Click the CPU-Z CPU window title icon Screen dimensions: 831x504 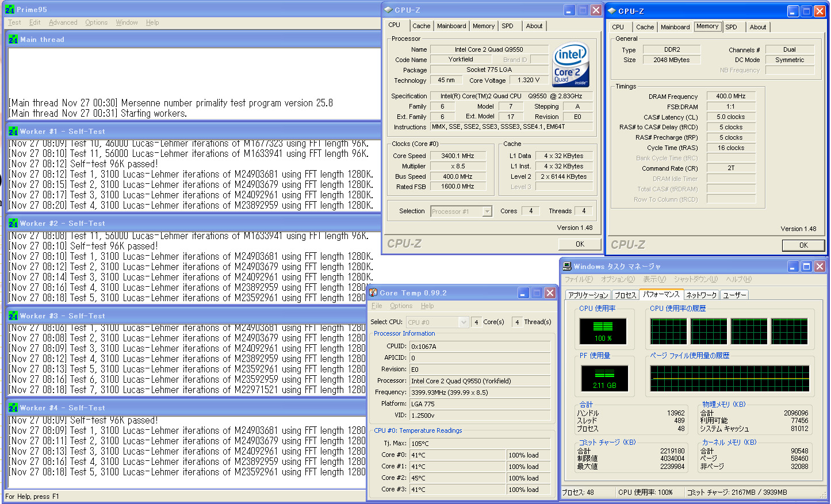pyautogui.click(x=388, y=10)
